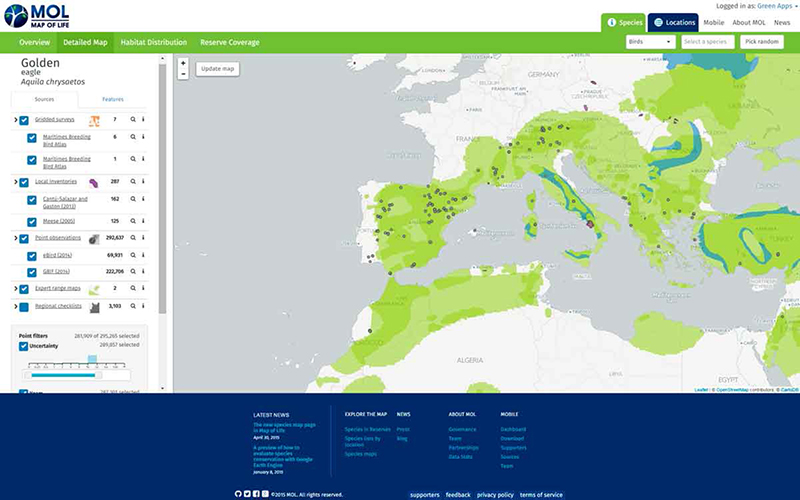The image size is (800, 500).
Task: Click magnifier for Expert range maps
Action: (133, 288)
